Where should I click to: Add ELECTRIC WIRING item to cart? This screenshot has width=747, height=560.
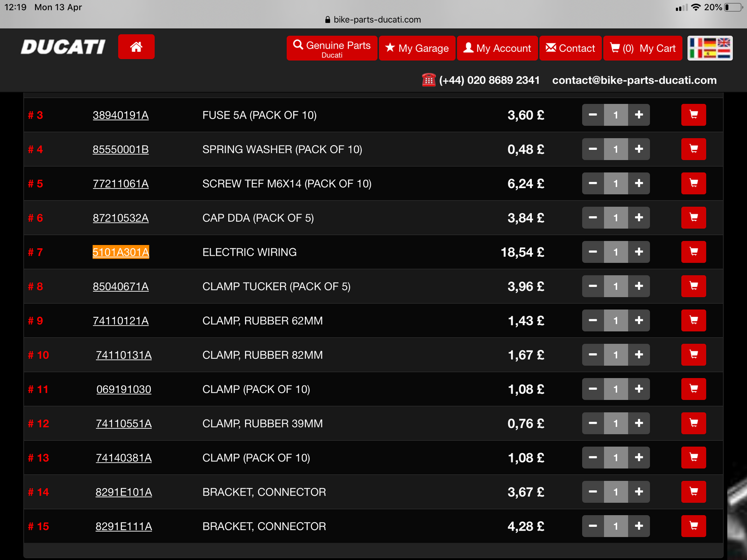pos(693,252)
